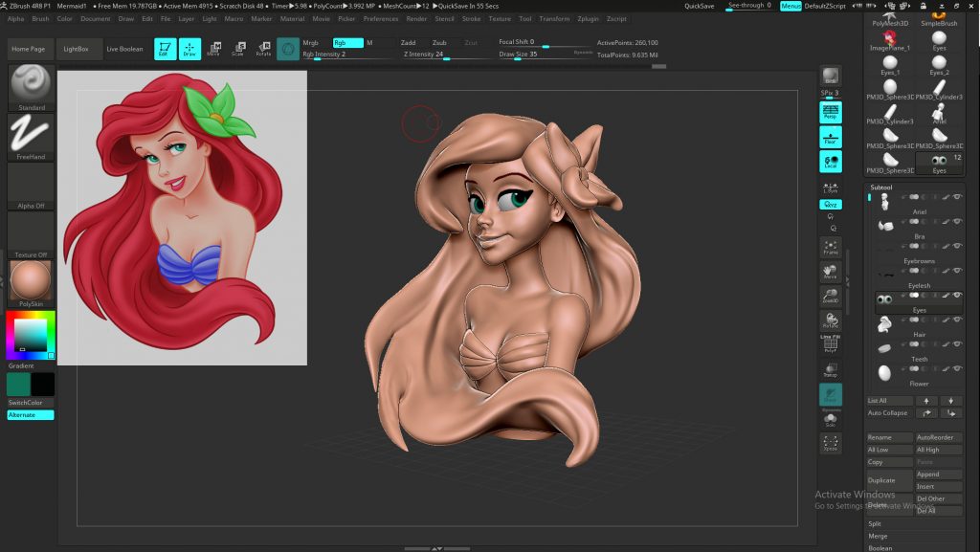Activate the Draw mode button

189,49
